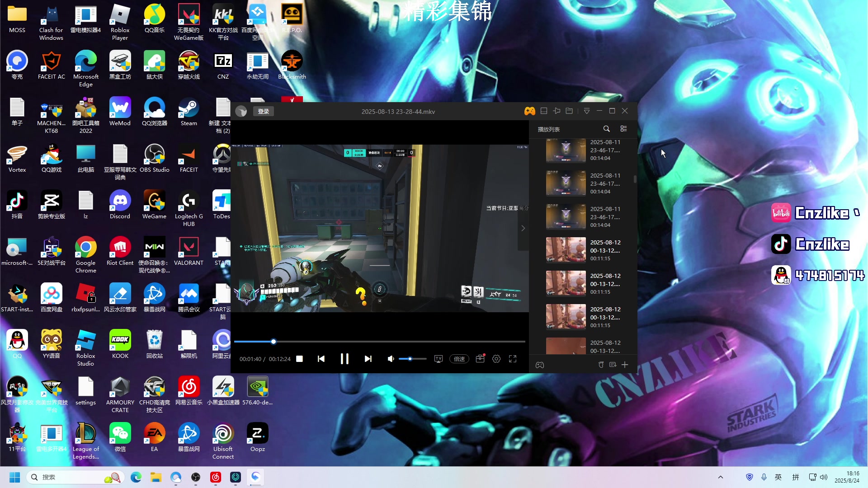This screenshot has width=868, height=488.
Task: Click the player avatar logo icon
Action: pos(241,111)
